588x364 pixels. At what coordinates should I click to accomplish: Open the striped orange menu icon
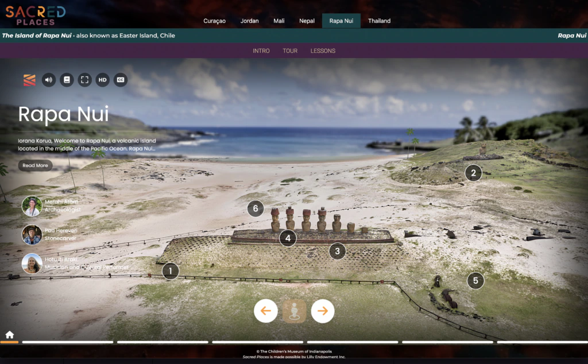30,80
